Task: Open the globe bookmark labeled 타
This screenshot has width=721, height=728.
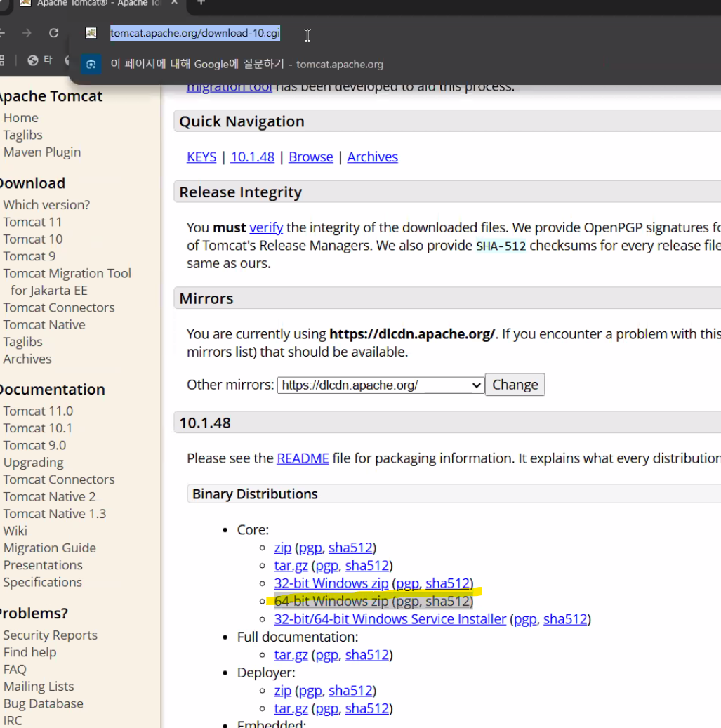Action: pos(40,60)
